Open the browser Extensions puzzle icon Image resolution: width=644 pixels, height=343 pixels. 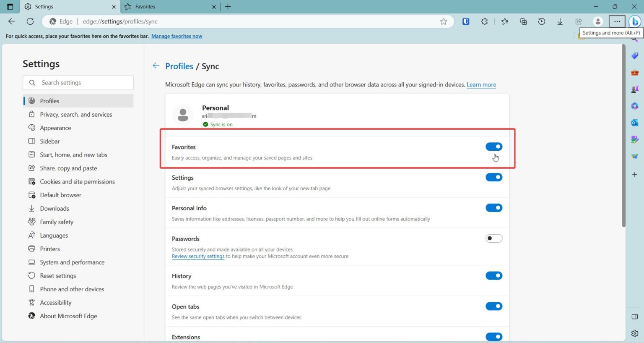point(484,21)
